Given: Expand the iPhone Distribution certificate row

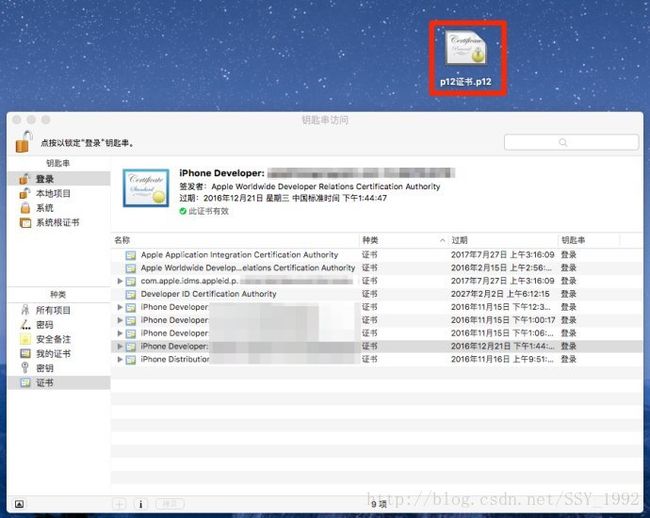Looking at the screenshot, I should click(119, 359).
